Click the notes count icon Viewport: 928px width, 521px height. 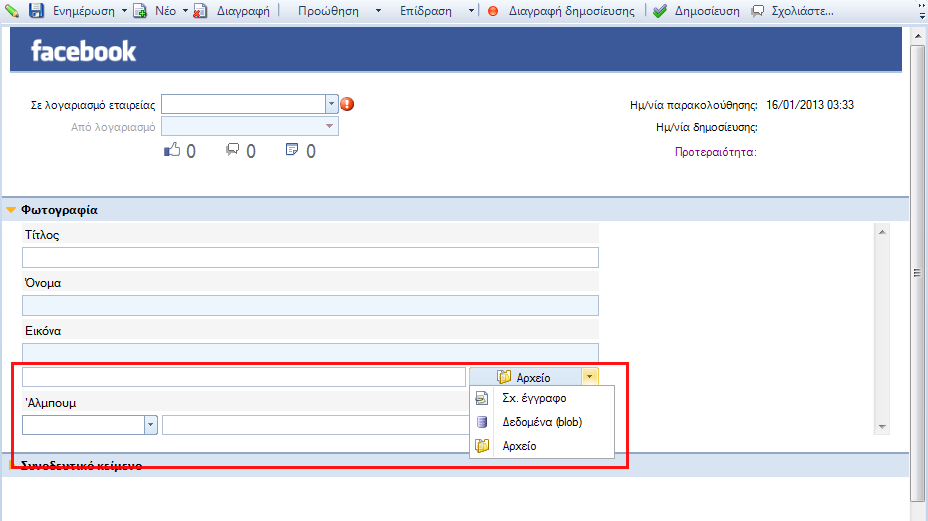click(292, 150)
